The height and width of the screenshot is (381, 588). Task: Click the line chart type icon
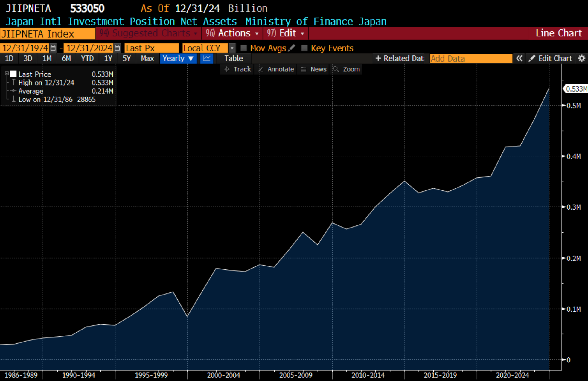point(207,58)
